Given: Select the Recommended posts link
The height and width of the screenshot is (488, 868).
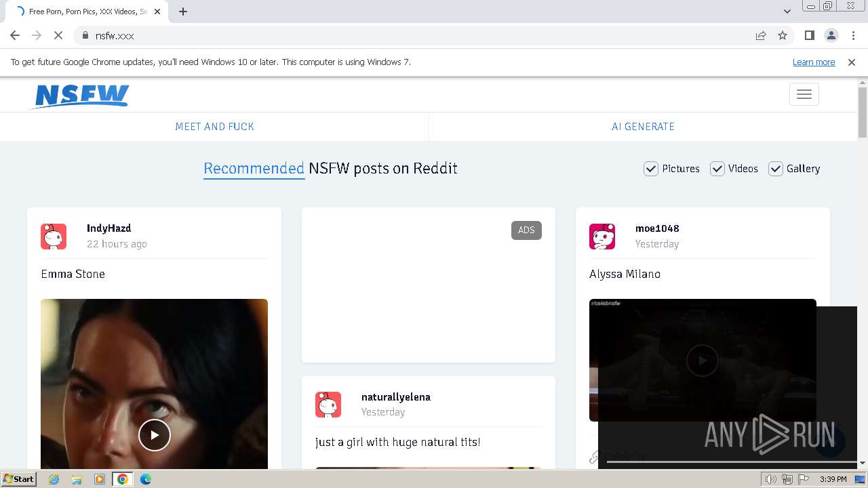Looking at the screenshot, I should pos(254,169).
